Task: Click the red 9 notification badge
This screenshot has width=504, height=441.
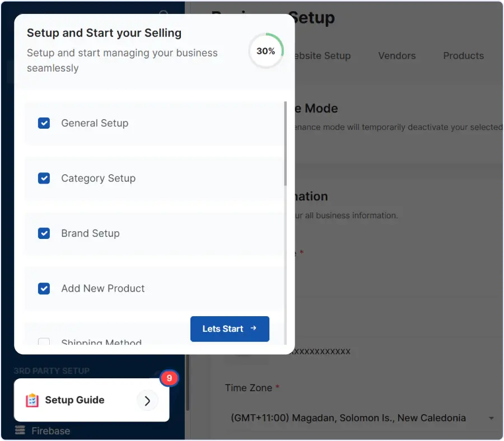Action: tap(169, 378)
